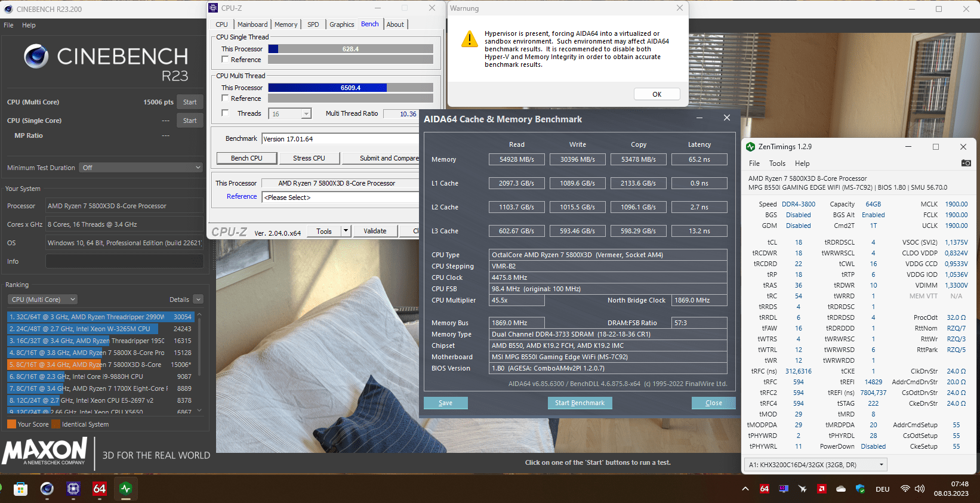Screen dimensions: 980x503
Task: Click the orange Your Score legend swatch
Action: coord(11,424)
